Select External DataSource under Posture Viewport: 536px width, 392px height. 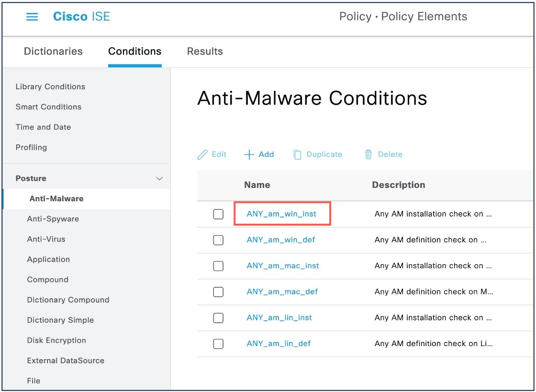tap(66, 360)
